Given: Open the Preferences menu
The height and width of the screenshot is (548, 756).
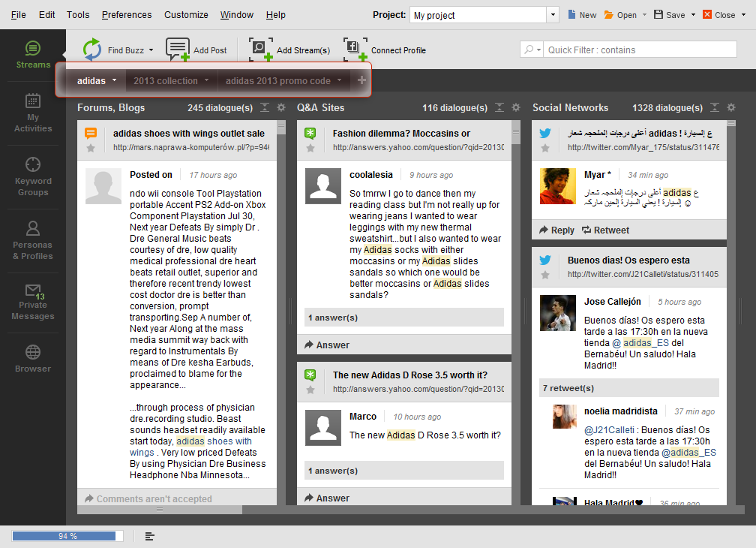Looking at the screenshot, I should [x=127, y=15].
